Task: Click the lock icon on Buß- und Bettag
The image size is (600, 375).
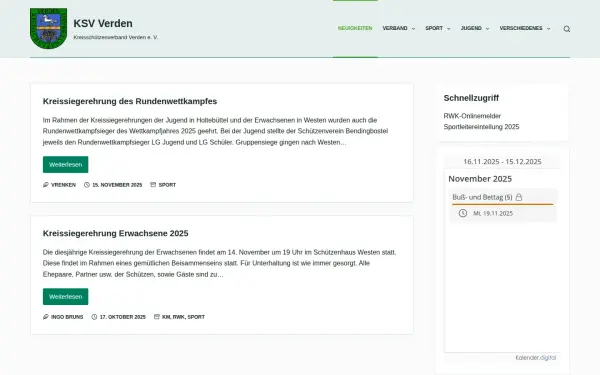Action: [x=519, y=197]
